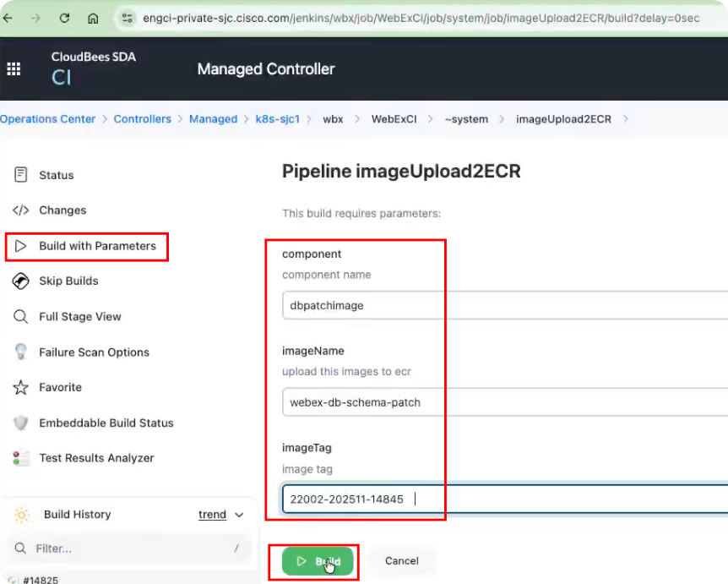Open Managed breadcrumb link

coord(213,119)
